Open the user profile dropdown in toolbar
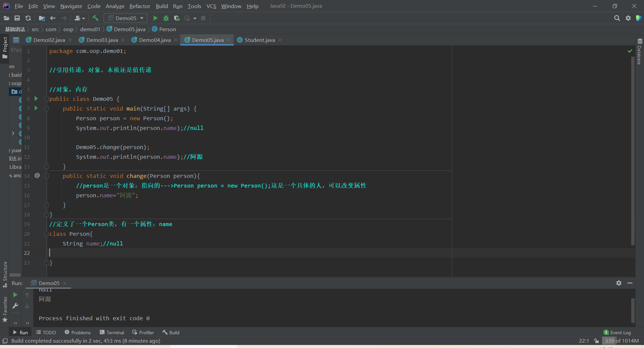This screenshot has height=348, width=644. pyautogui.click(x=80, y=18)
